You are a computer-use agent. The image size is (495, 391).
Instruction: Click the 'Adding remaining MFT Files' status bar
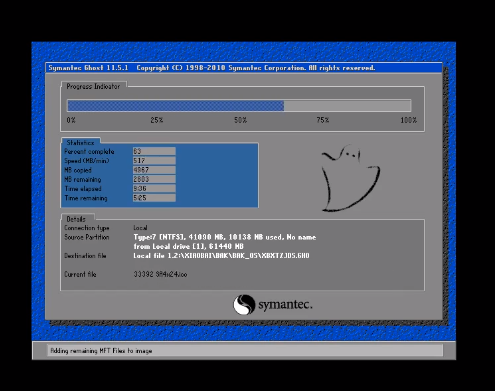click(245, 351)
